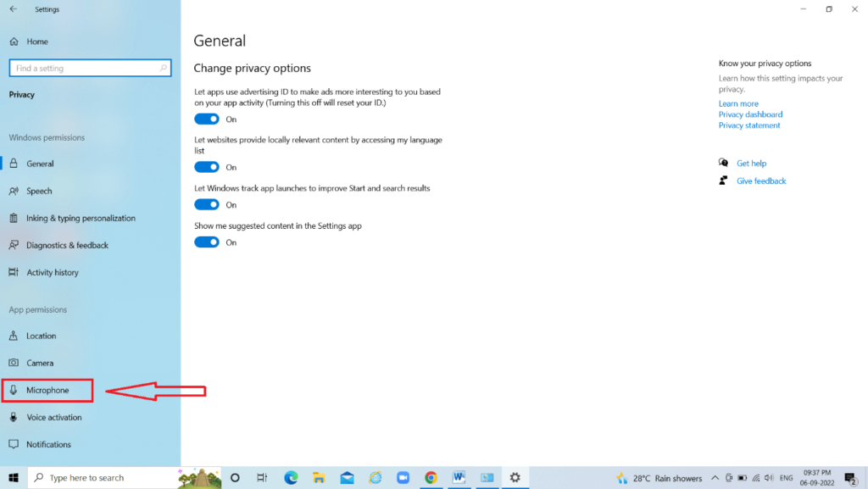Click the Give feedback person icon
The width and height of the screenshot is (868, 489).
click(x=723, y=181)
